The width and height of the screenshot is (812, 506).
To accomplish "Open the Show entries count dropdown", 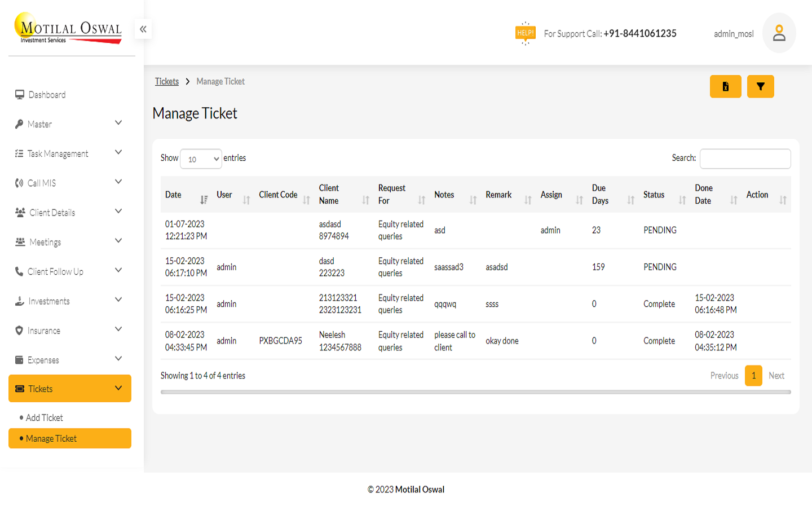I will tap(201, 159).
